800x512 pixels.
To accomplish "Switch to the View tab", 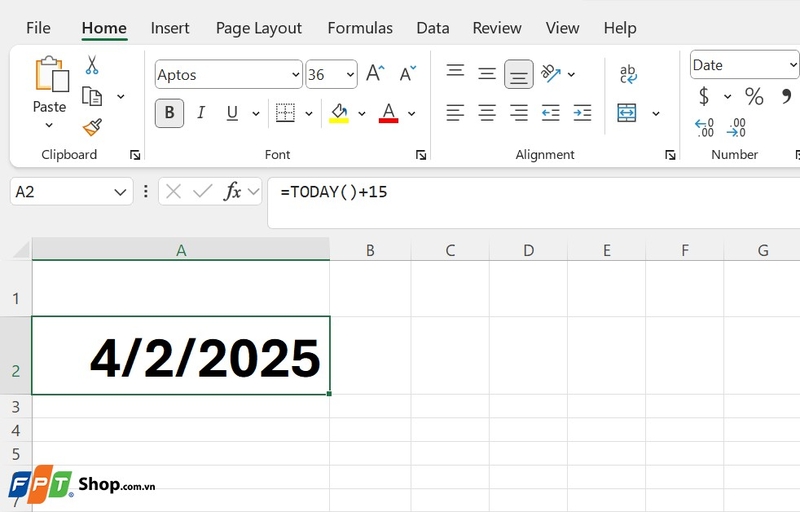I will tap(562, 28).
